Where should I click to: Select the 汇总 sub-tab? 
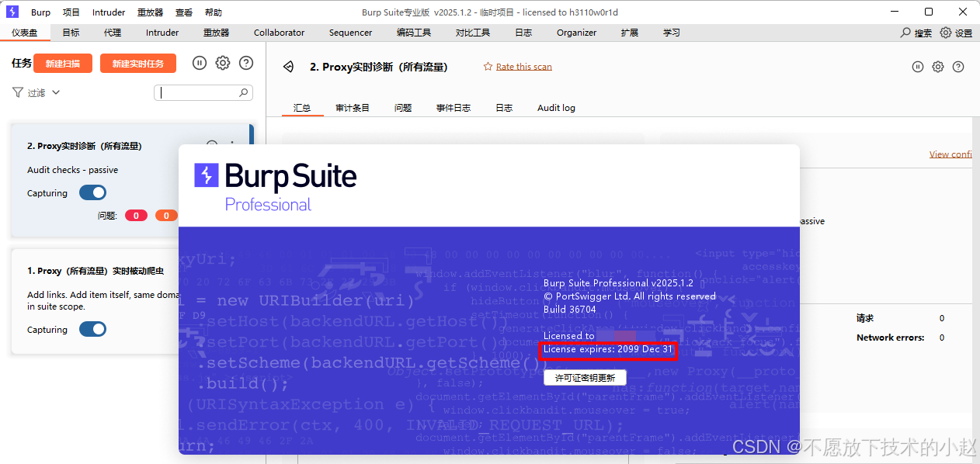pyautogui.click(x=302, y=108)
